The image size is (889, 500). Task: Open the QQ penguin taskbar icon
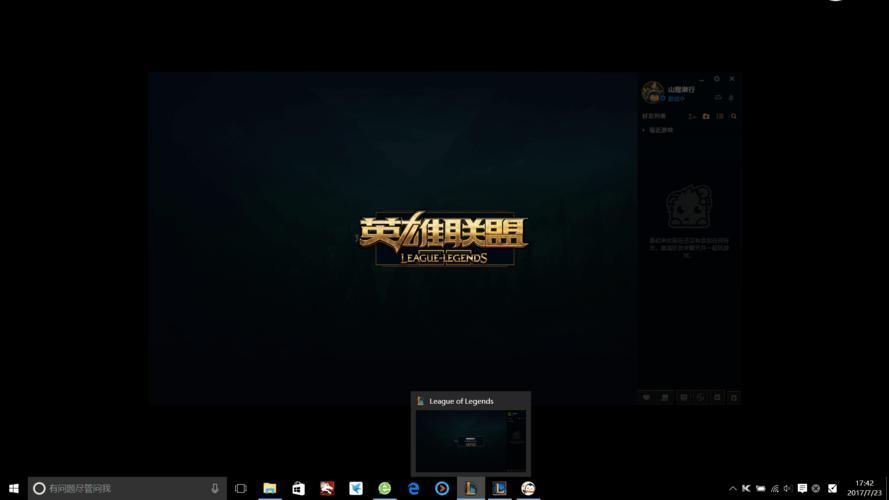[528, 488]
